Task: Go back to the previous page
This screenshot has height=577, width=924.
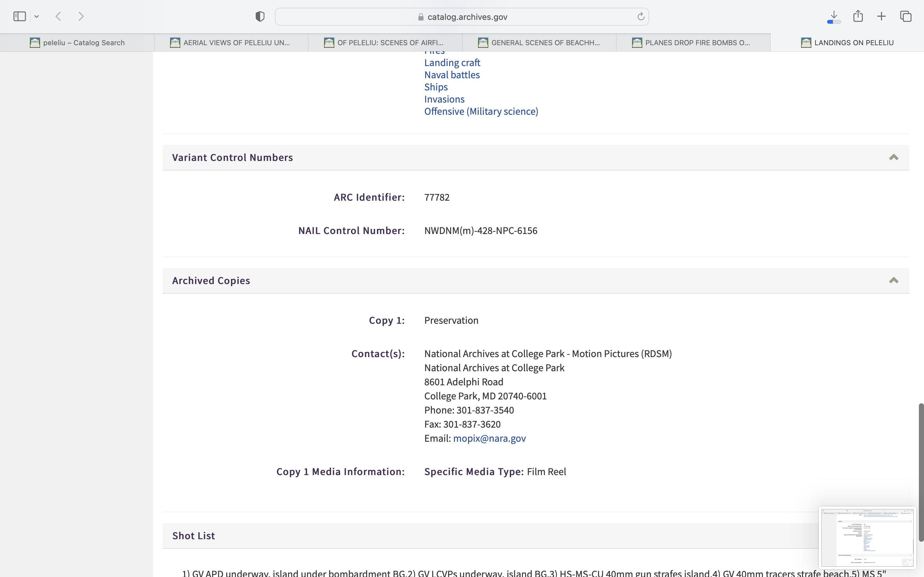Action: coord(58,16)
